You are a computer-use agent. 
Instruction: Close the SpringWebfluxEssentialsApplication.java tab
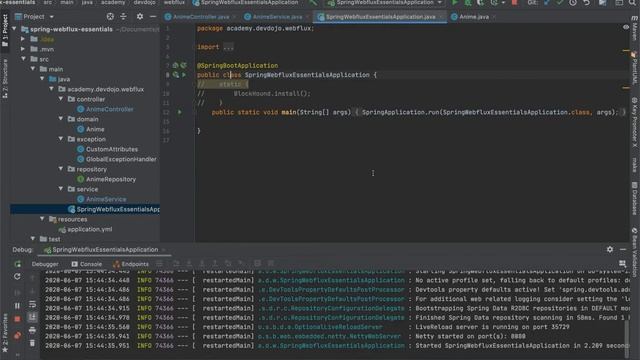pyautogui.click(x=441, y=17)
